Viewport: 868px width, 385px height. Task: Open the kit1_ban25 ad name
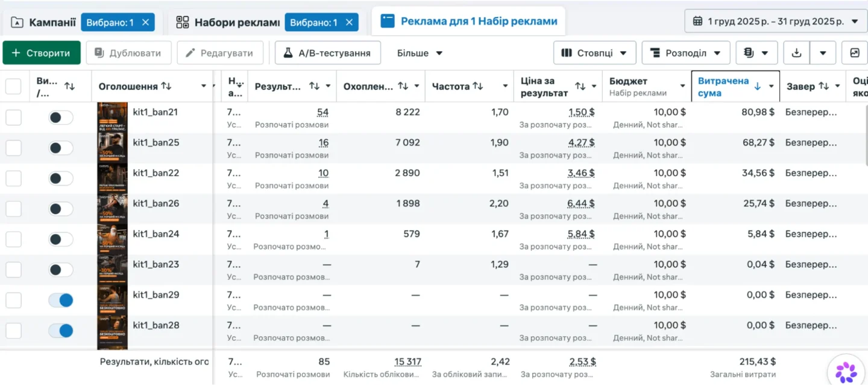[x=156, y=142]
